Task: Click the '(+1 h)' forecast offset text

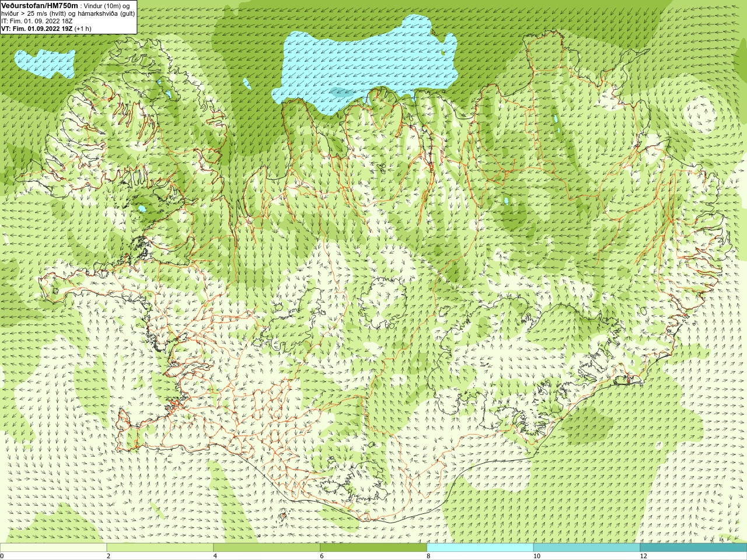Action: pos(83,29)
